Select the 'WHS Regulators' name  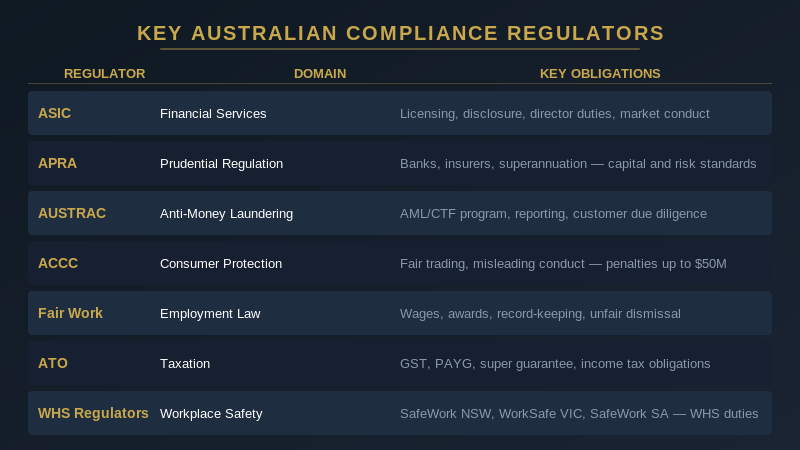(93, 413)
